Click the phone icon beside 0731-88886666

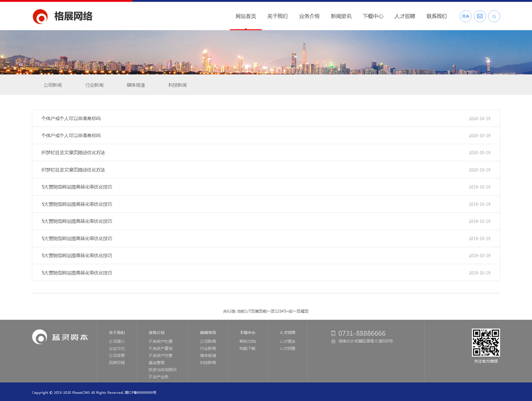pyautogui.click(x=333, y=334)
